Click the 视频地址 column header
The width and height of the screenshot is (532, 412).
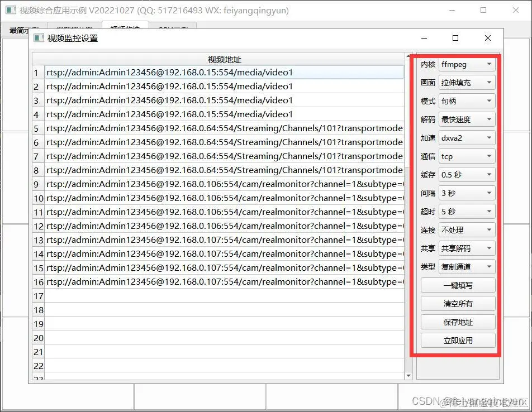(224, 59)
